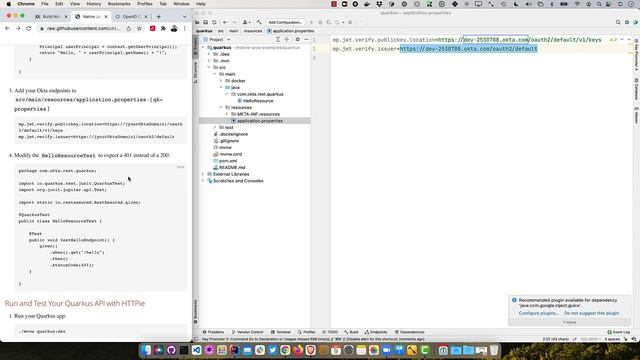Click application.properties breadcrumb
640x360 pixels.
pyautogui.click(x=291, y=31)
